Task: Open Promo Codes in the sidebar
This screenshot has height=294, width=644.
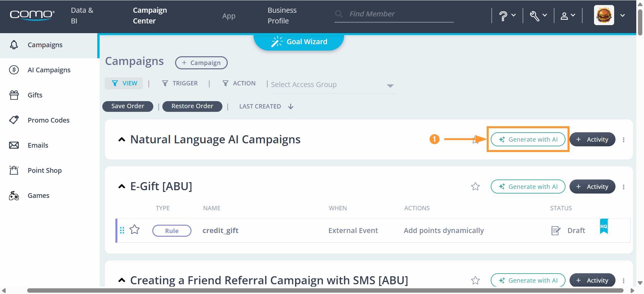Action: [x=49, y=120]
